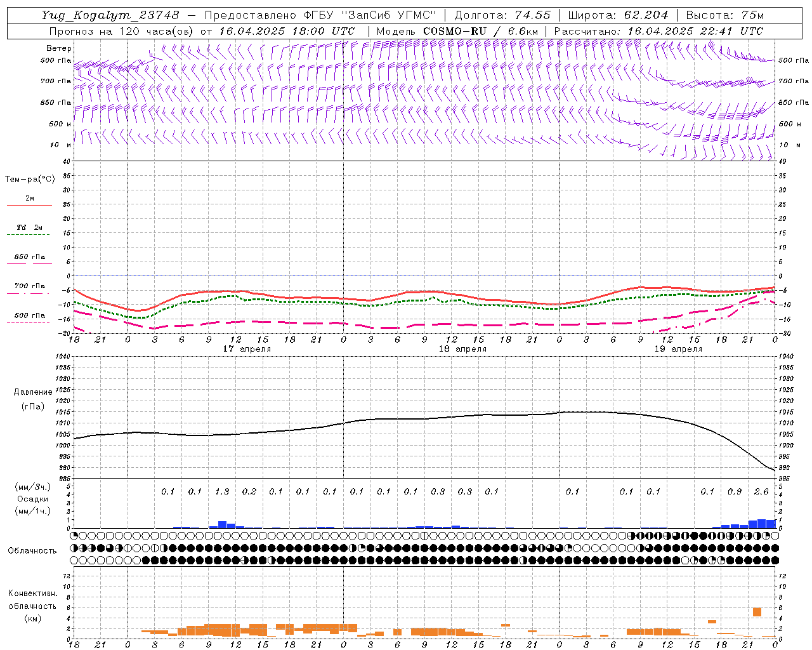
Task: Click the pink dashed legend line under "500 гПа"
Action: pos(28,323)
